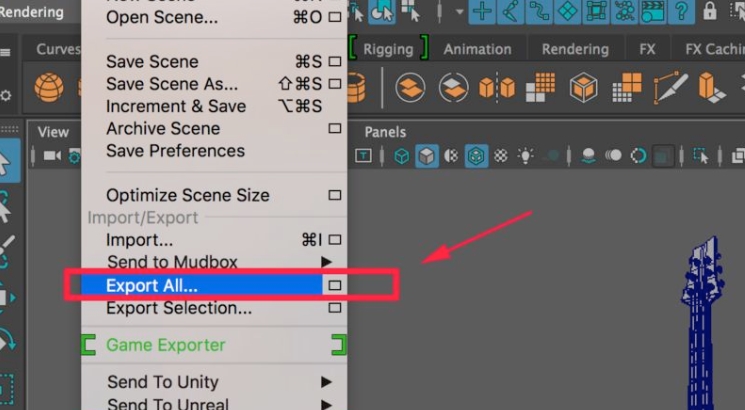Toggle ambient occlusion sphere icon
The width and height of the screenshot is (745, 410).
click(x=588, y=156)
